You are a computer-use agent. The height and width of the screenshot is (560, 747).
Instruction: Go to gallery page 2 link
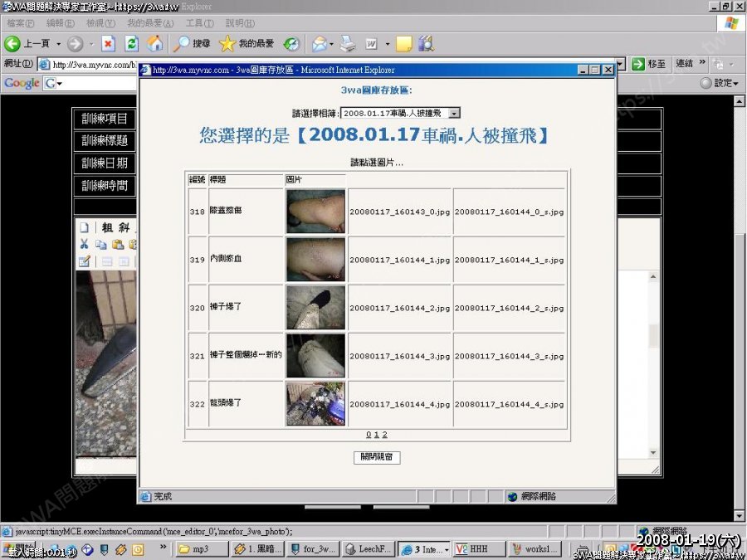pyautogui.click(x=384, y=435)
